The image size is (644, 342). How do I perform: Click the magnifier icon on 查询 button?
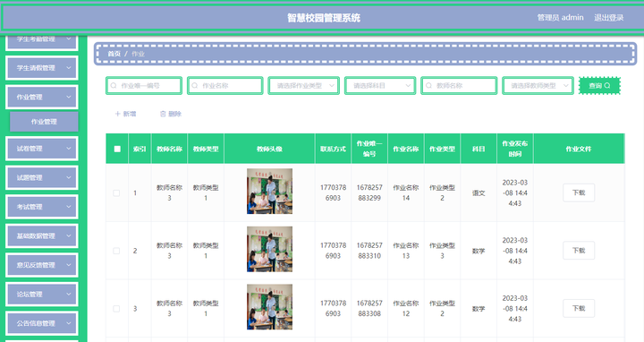(x=607, y=86)
